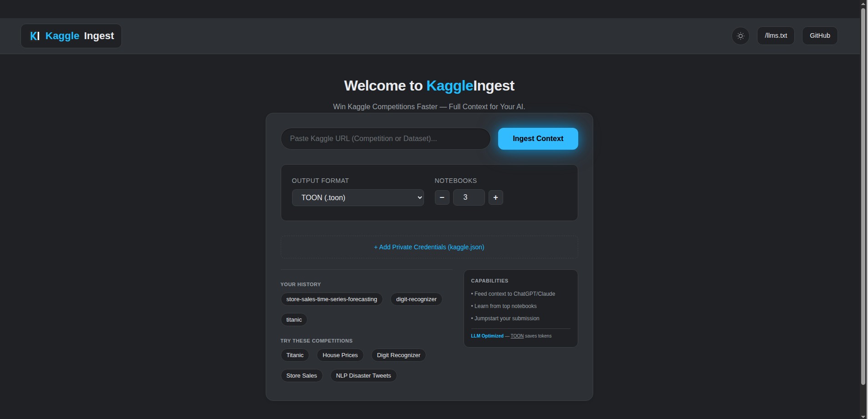
Task: Reopen store-sales-time-series-forecasting from history
Action: coord(331,299)
